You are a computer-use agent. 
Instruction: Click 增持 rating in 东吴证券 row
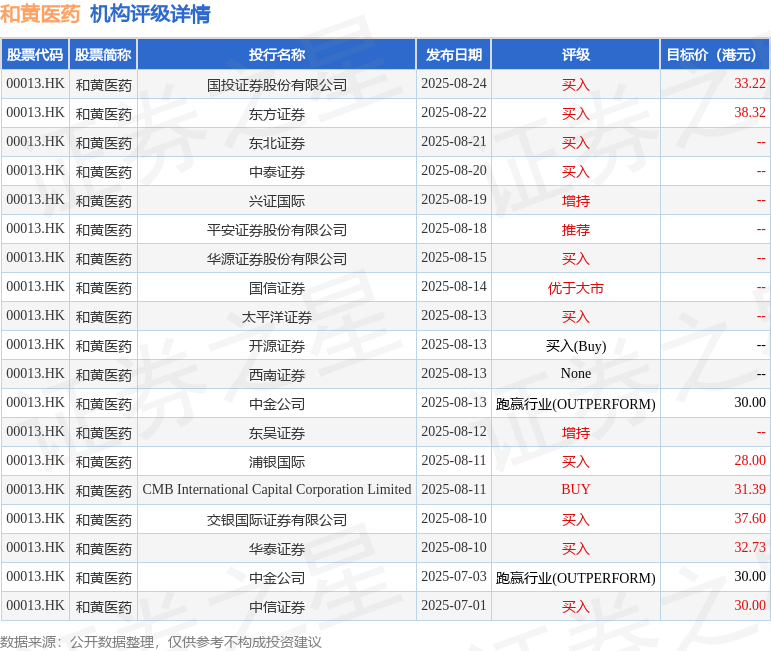(576, 433)
